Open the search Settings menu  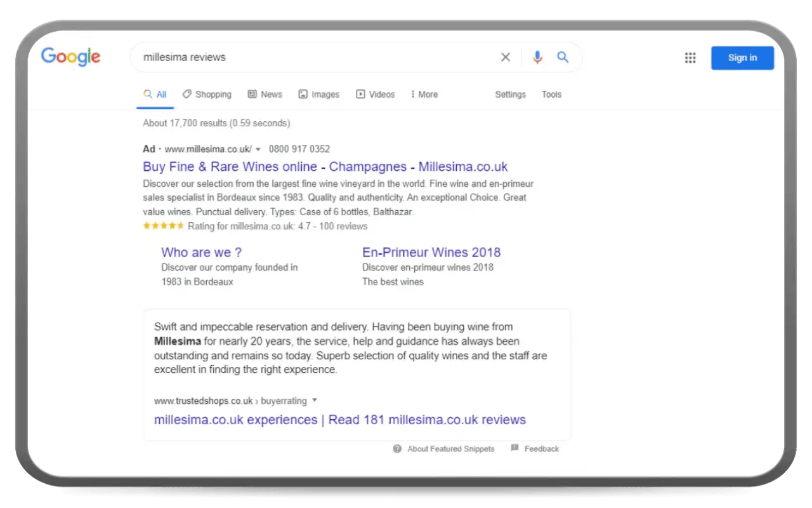pyautogui.click(x=510, y=94)
